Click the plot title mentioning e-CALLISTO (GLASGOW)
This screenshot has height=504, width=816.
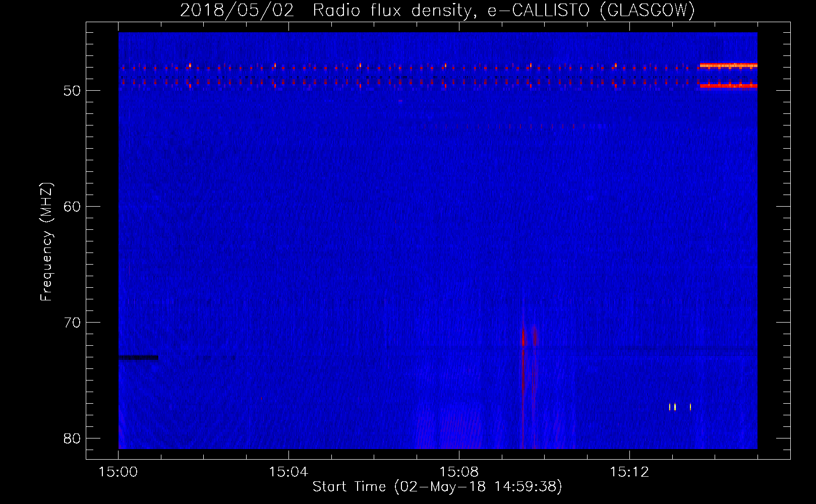pos(437,10)
